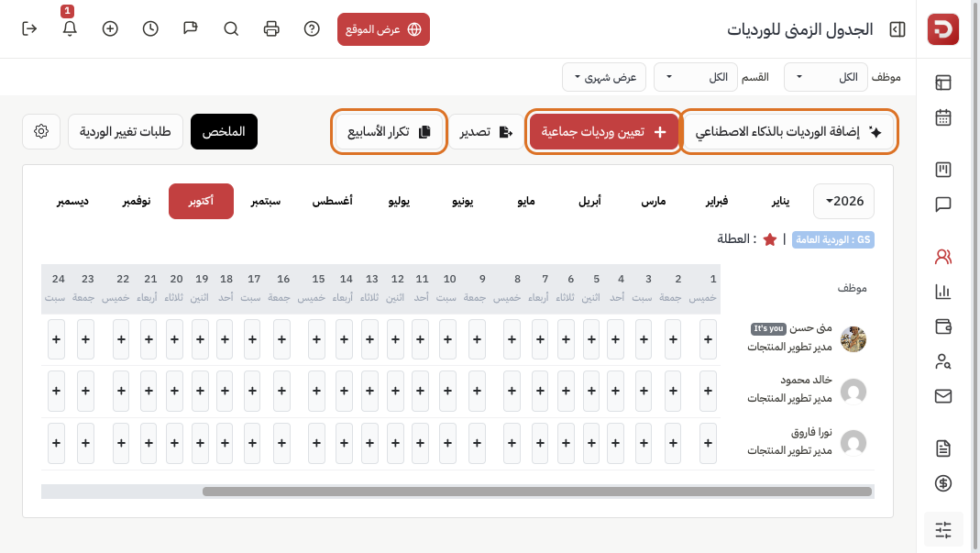Open the clock history icon
The height and width of the screenshot is (553, 980).
(x=150, y=28)
